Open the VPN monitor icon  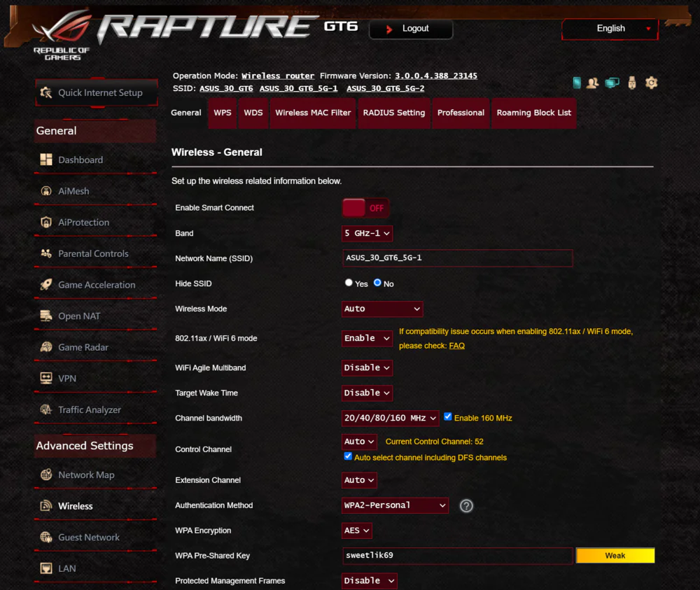pos(46,379)
